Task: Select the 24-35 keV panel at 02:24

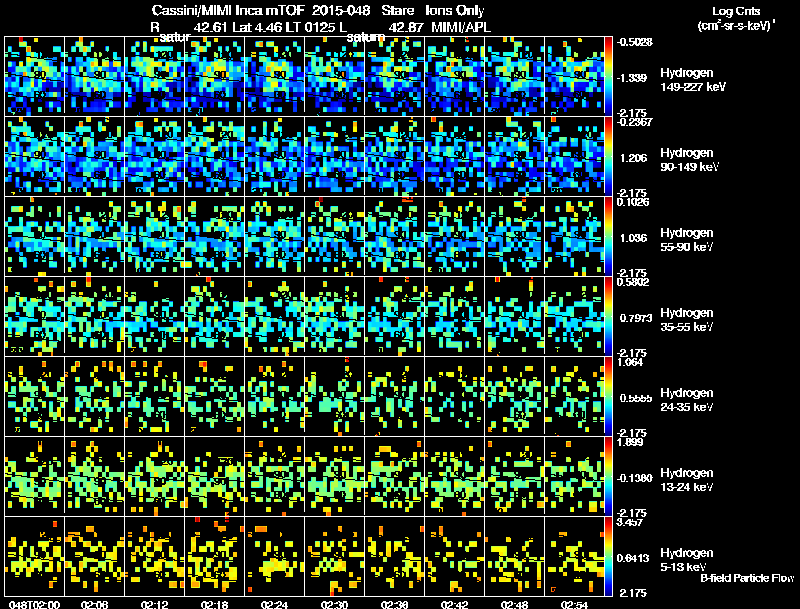Action: [274, 396]
